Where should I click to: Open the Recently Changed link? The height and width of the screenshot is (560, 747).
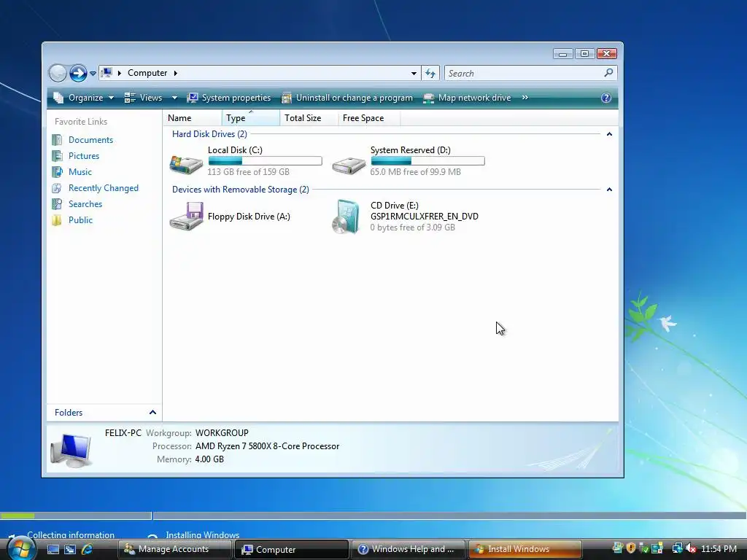[104, 188]
